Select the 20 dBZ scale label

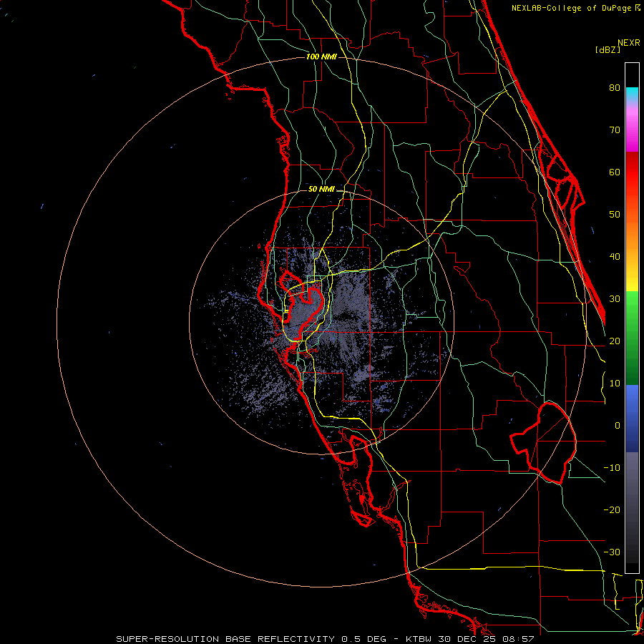point(615,341)
